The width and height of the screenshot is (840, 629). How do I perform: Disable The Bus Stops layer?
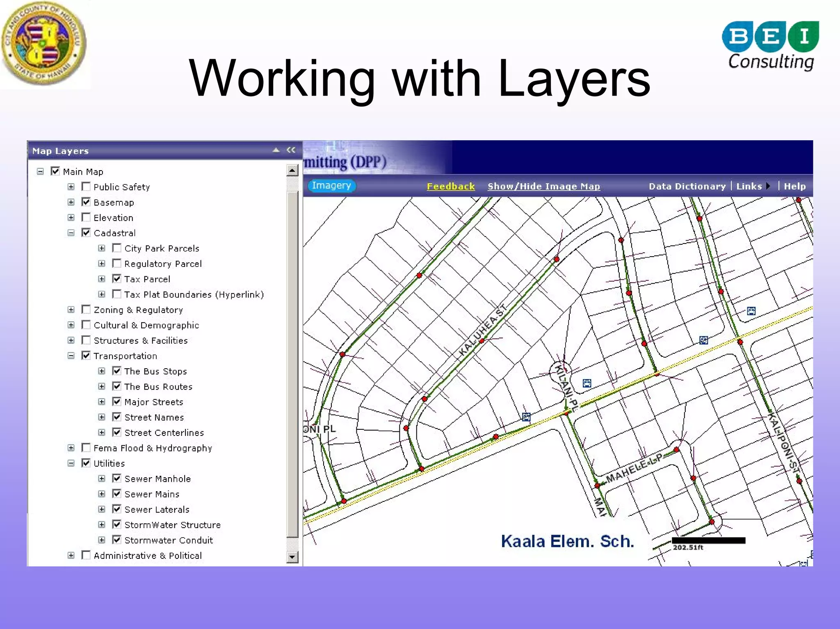(x=117, y=371)
